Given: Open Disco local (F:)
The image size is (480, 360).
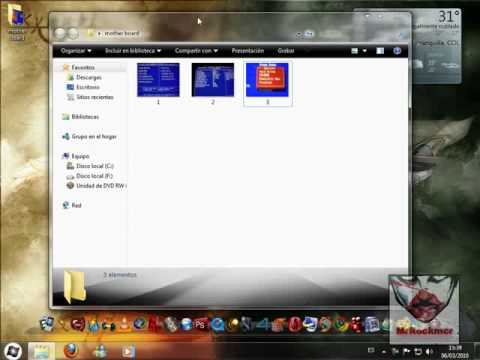Looking at the screenshot, I should [94, 176].
